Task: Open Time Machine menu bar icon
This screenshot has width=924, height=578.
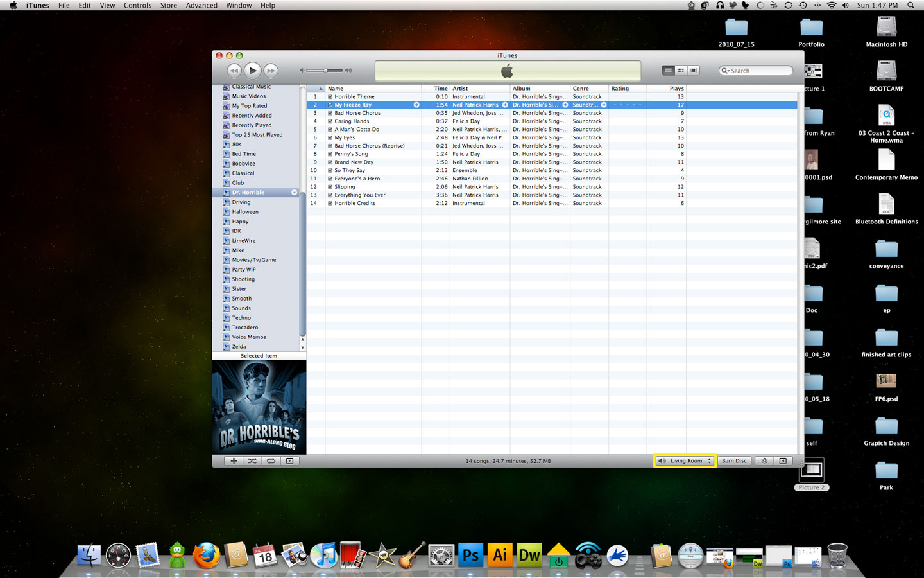Action: click(803, 5)
